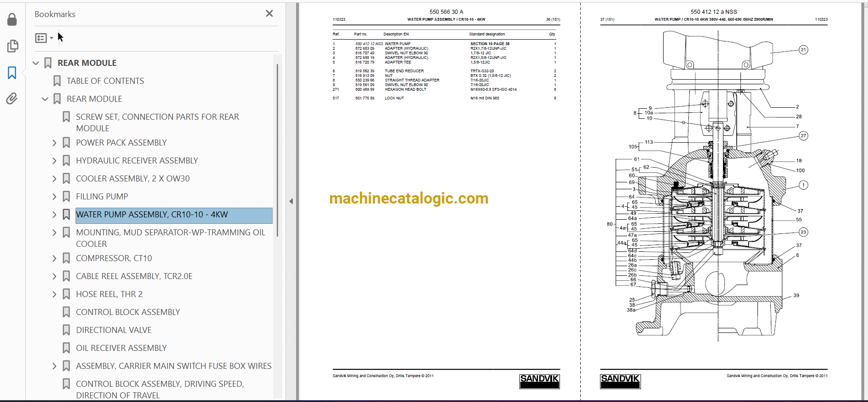Expand FILLING PUMP bookmark
The height and width of the screenshot is (402, 868).
pyautogui.click(x=54, y=197)
